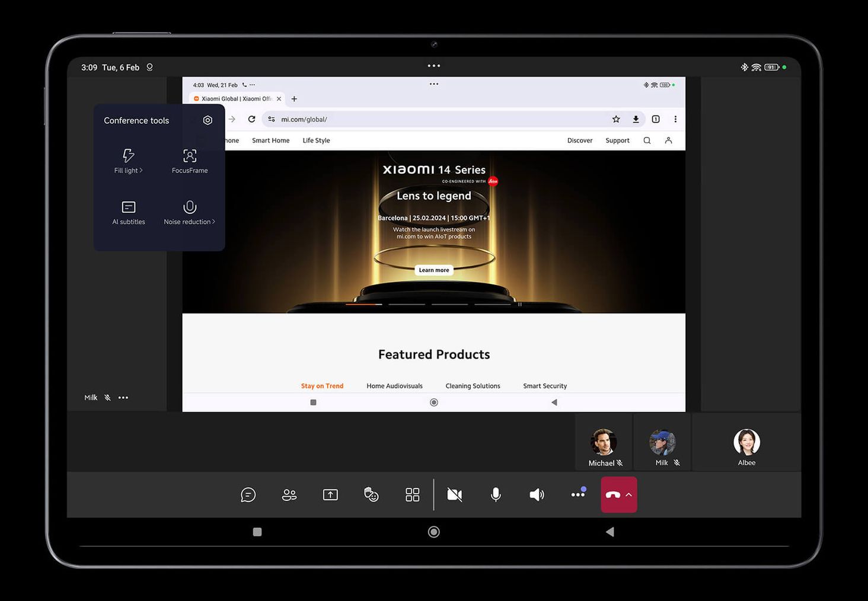Mute the microphone

coord(496,495)
